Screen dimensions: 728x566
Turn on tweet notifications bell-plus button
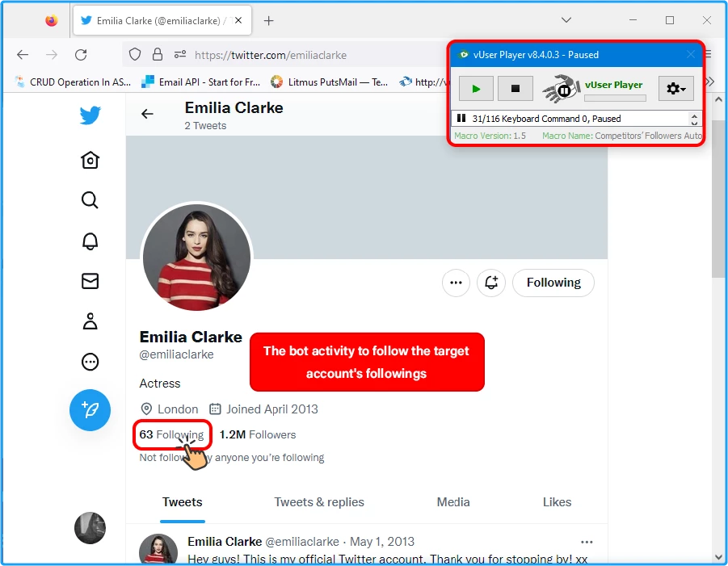[491, 283]
